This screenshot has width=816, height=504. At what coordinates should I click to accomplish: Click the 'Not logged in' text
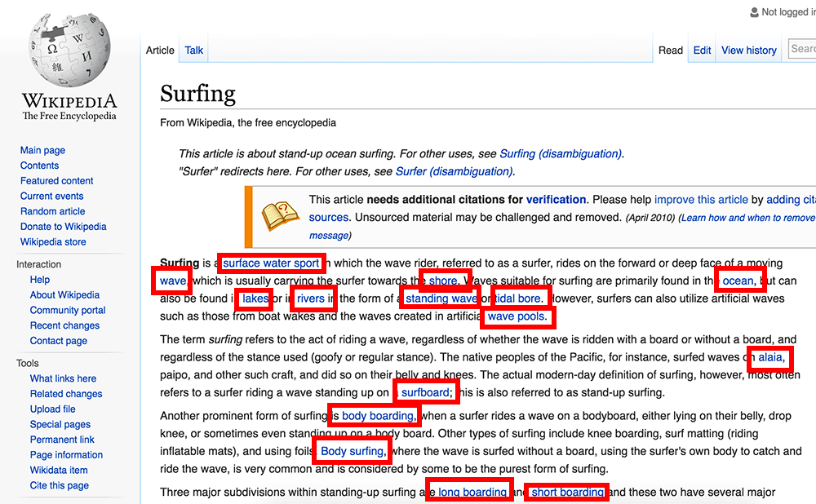pos(789,12)
